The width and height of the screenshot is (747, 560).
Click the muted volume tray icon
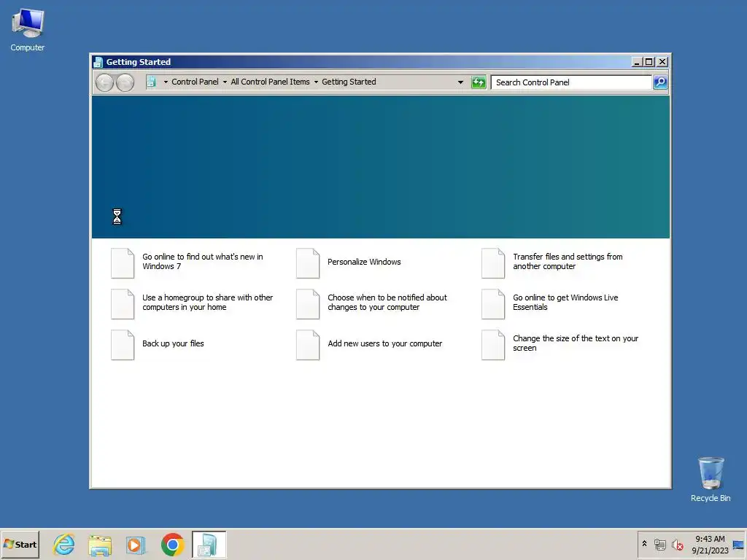coord(677,544)
